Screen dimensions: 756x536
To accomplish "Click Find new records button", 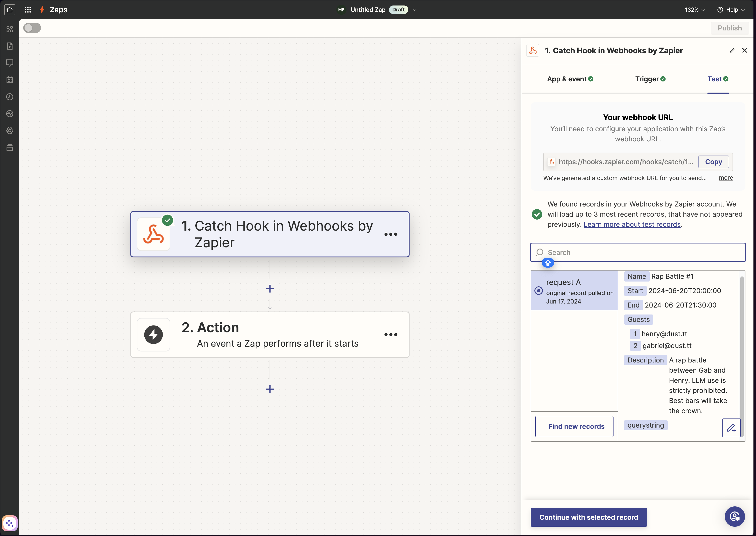I will (574, 427).
